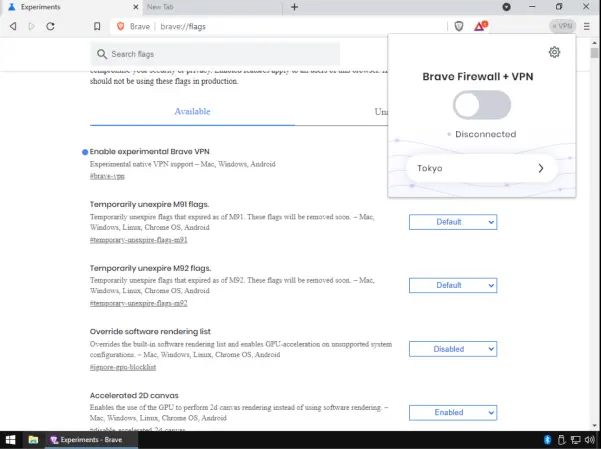Bookmark this page with bookmark icon
This screenshot has width=601, height=449.
(97, 26)
